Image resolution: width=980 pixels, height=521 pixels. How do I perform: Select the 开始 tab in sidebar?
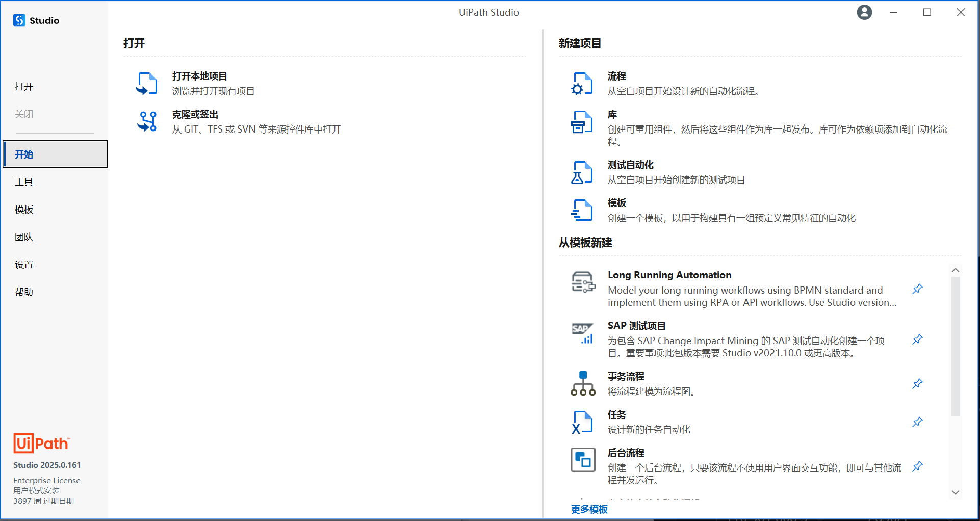(55, 154)
